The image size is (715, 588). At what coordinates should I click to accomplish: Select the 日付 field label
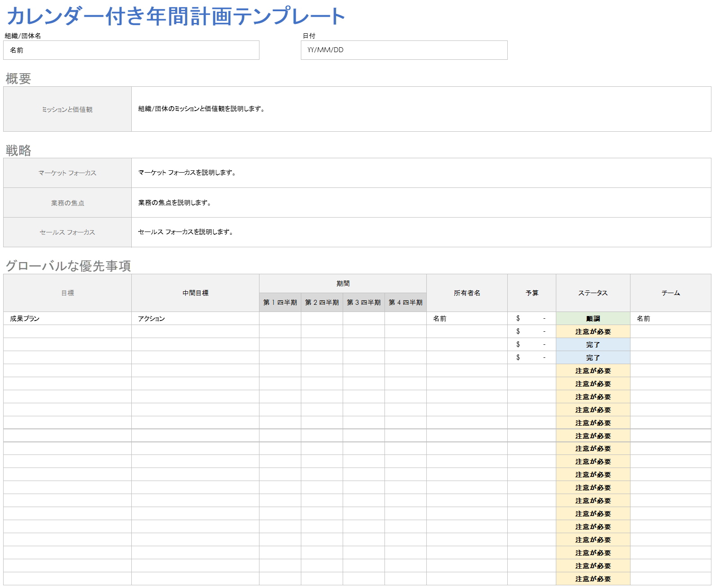309,36
